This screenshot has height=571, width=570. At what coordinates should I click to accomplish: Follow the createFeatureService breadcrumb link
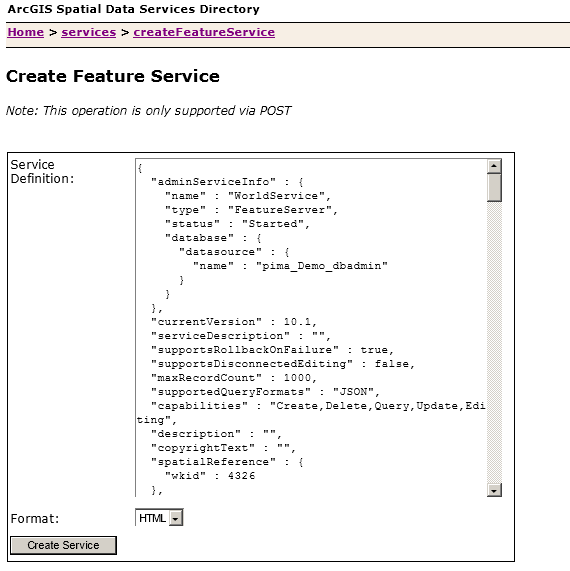204,32
